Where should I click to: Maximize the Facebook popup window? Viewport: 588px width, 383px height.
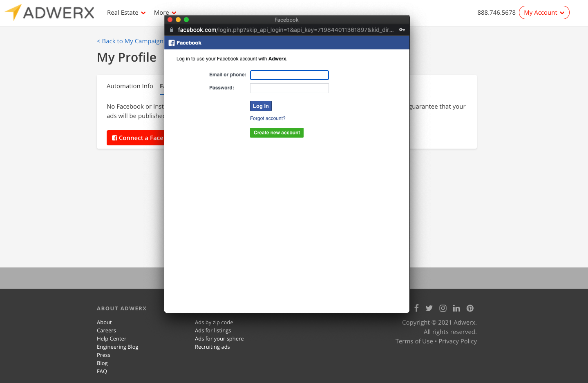[x=186, y=20]
